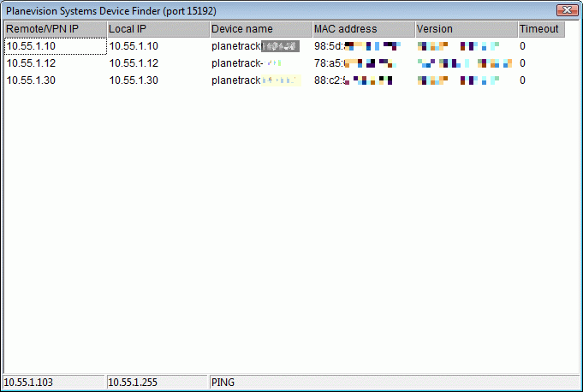Click Version cell in 10.55.1.12 row

(465, 63)
